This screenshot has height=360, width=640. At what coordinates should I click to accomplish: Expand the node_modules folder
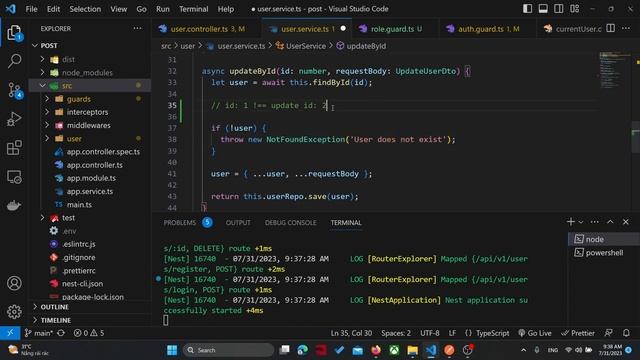click(42, 72)
